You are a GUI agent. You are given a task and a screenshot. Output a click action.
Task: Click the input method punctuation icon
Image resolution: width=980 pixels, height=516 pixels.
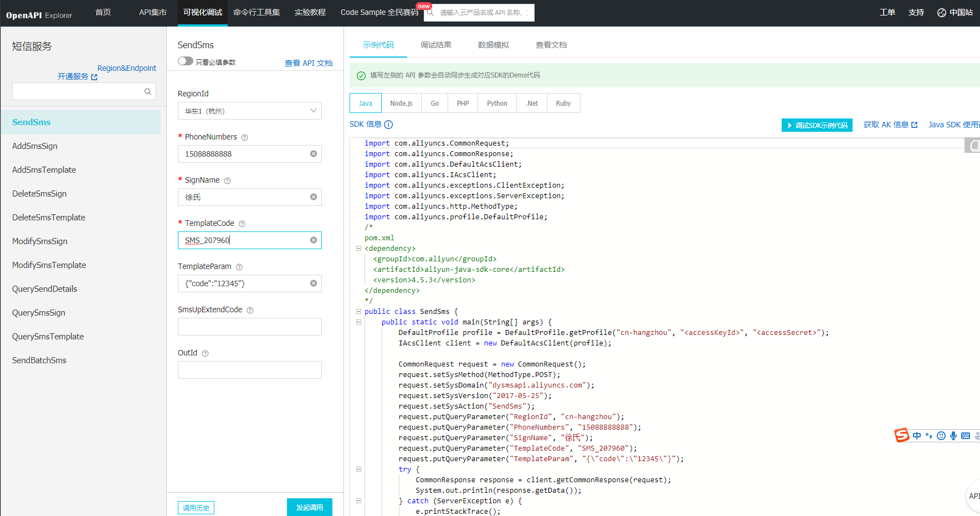929,436
